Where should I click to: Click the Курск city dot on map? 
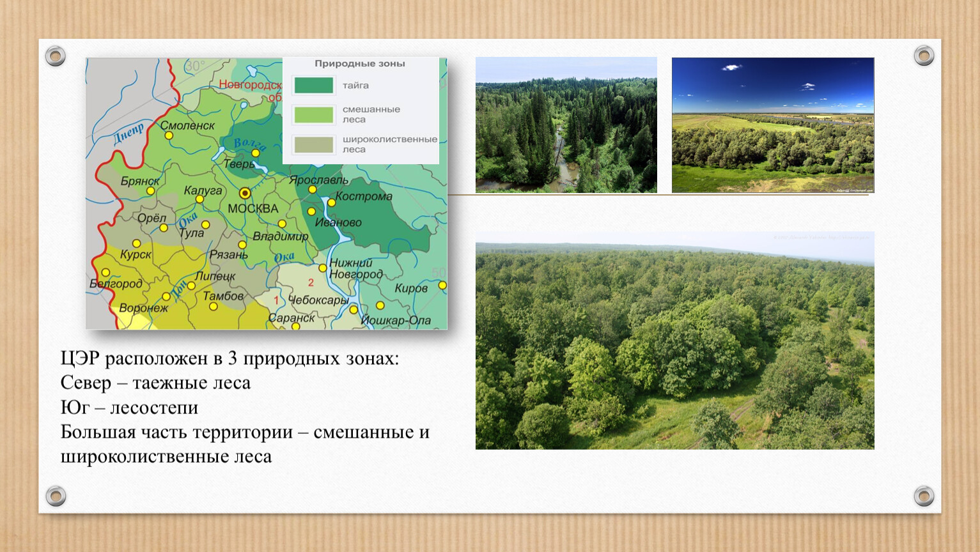[136, 243]
